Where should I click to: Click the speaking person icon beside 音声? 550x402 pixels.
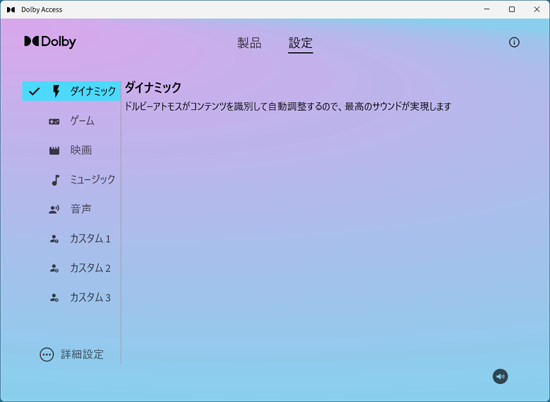[x=54, y=209]
